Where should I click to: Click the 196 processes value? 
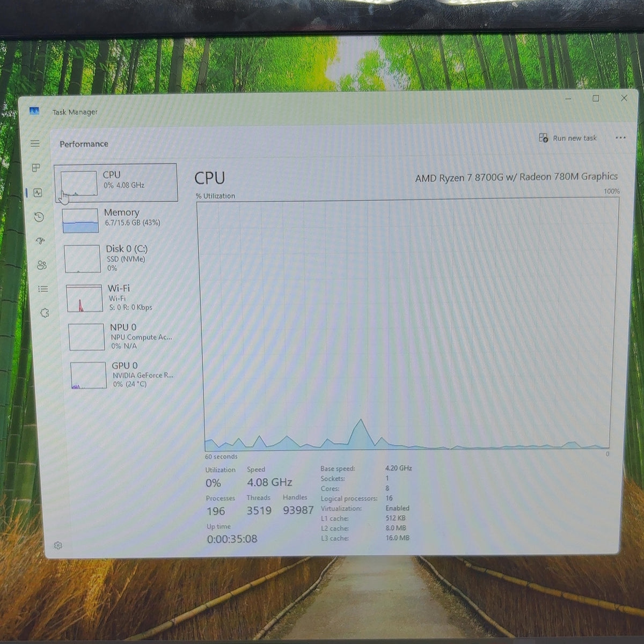point(216,511)
